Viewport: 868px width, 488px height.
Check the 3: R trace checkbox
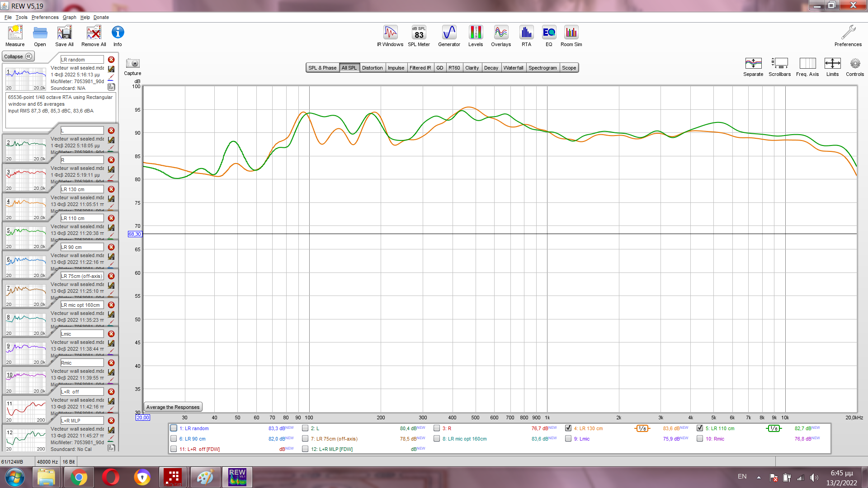[x=437, y=428]
